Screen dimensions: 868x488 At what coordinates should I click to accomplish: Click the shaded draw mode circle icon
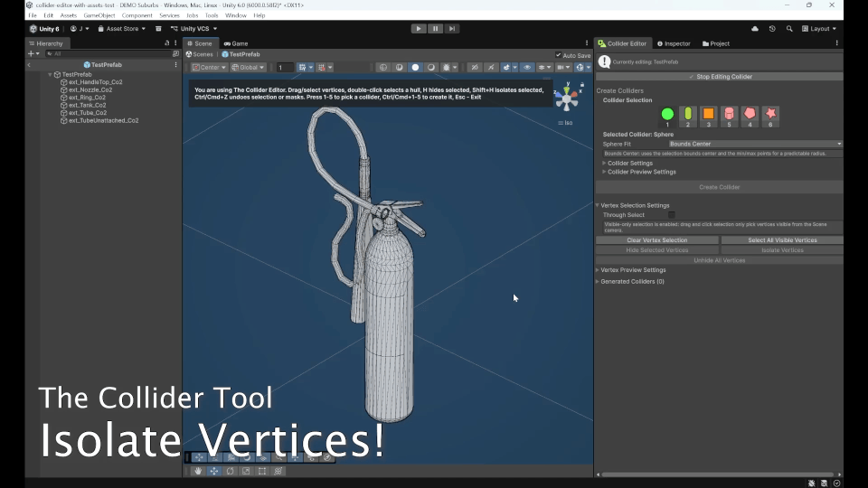click(415, 68)
